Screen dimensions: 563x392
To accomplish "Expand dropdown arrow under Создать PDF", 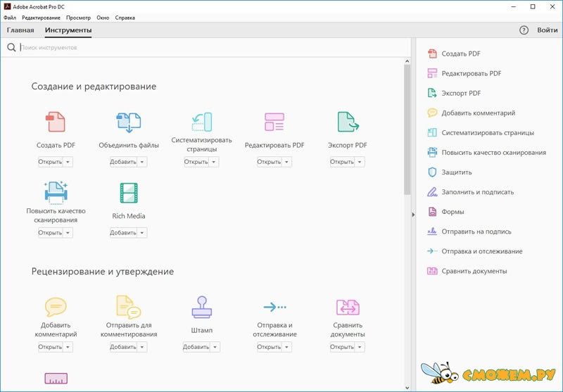I will tap(68, 162).
